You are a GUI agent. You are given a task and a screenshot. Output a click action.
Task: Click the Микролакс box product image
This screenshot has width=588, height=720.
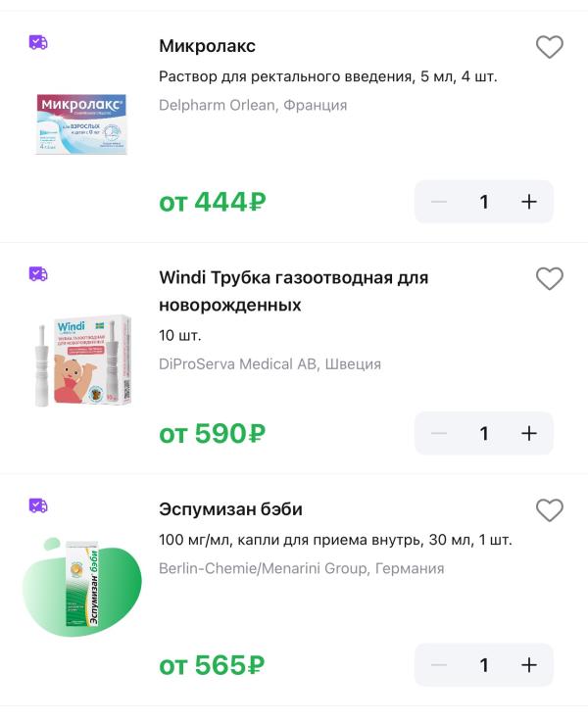click(x=82, y=123)
